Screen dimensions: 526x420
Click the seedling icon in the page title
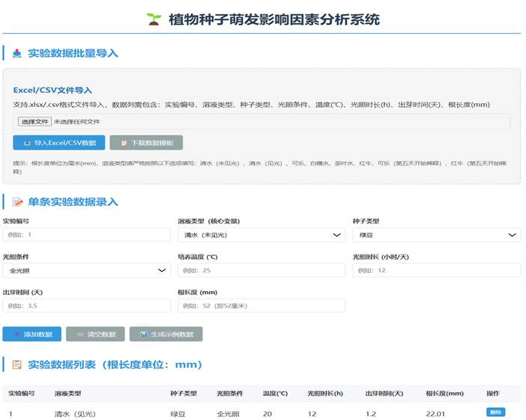pyautogui.click(x=153, y=19)
